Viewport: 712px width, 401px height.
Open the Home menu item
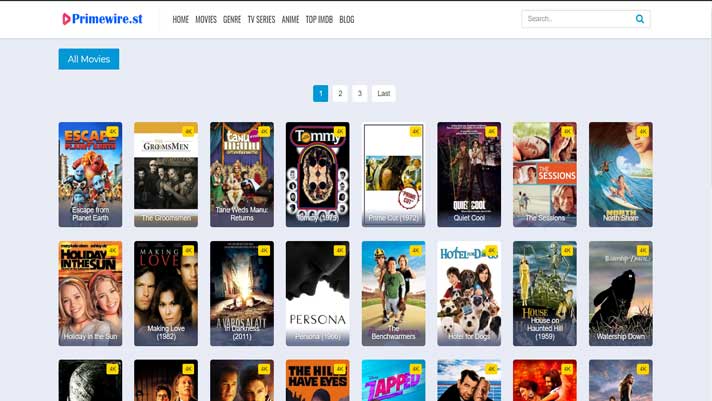(x=180, y=20)
